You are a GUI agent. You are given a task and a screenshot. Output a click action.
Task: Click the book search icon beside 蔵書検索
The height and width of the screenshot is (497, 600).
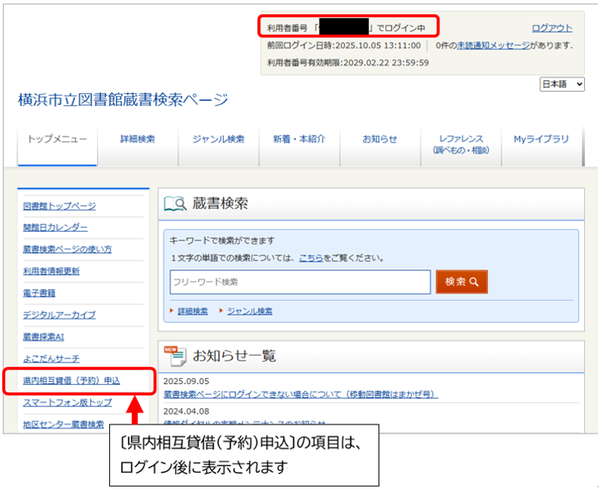pos(175,204)
